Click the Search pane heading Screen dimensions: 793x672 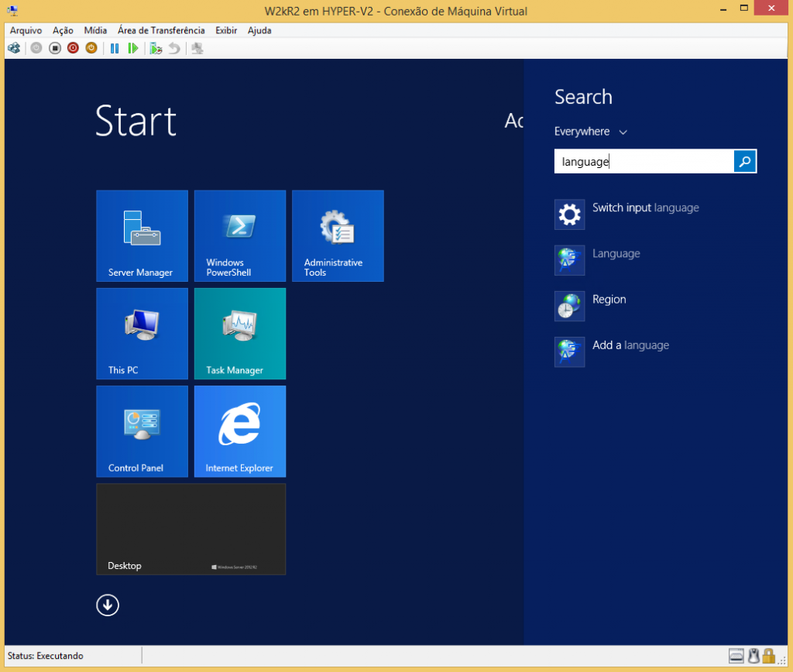[583, 97]
